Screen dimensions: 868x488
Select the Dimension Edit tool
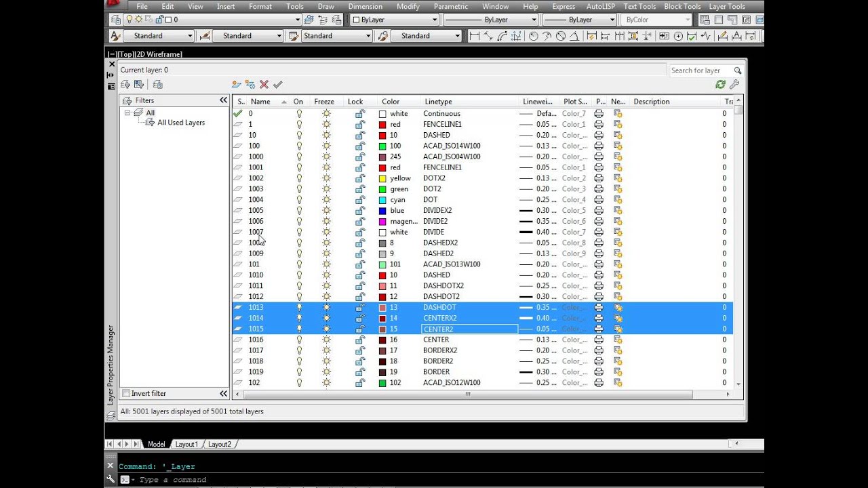(722, 36)
